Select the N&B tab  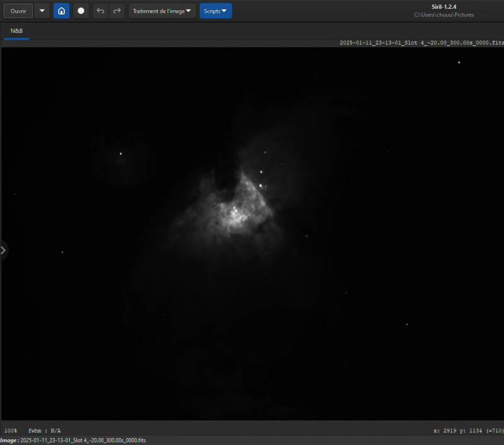(17, 31)
